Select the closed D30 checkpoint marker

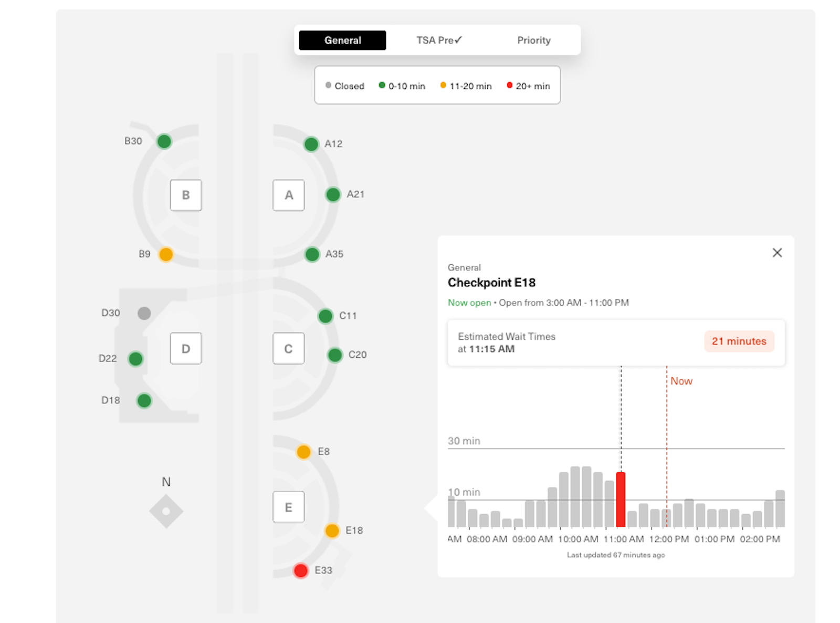pos(144,314)
